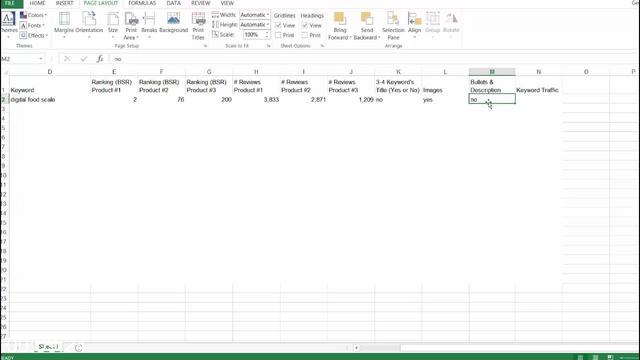
Task: Click the Bring Forward icon
Action: pyautogui.click(x=340, y=19)
